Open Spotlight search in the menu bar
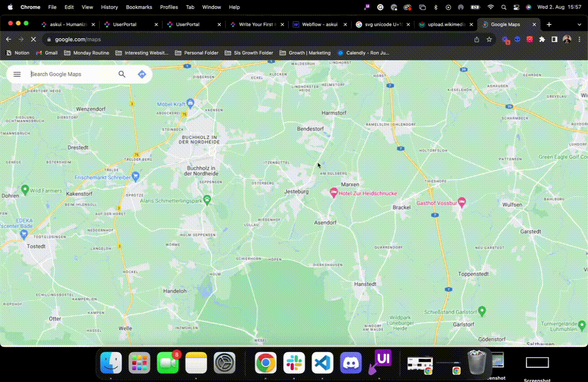 click(x=504, y=7)
